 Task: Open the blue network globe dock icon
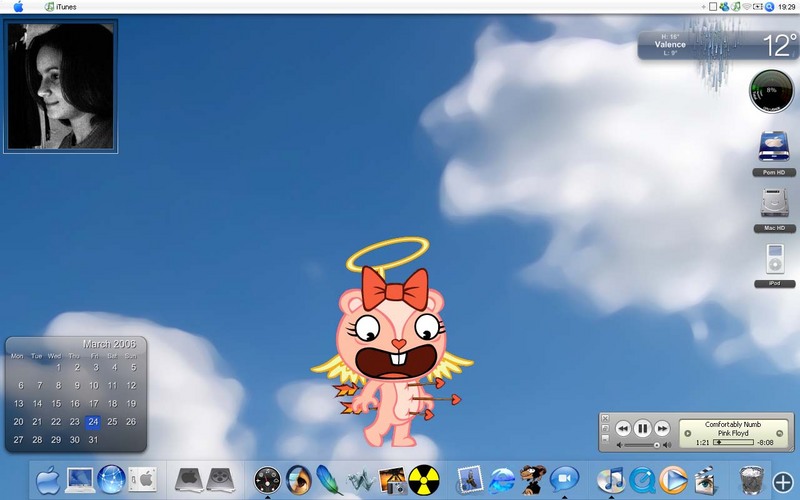pyautogui.click(x=111, y=480)
